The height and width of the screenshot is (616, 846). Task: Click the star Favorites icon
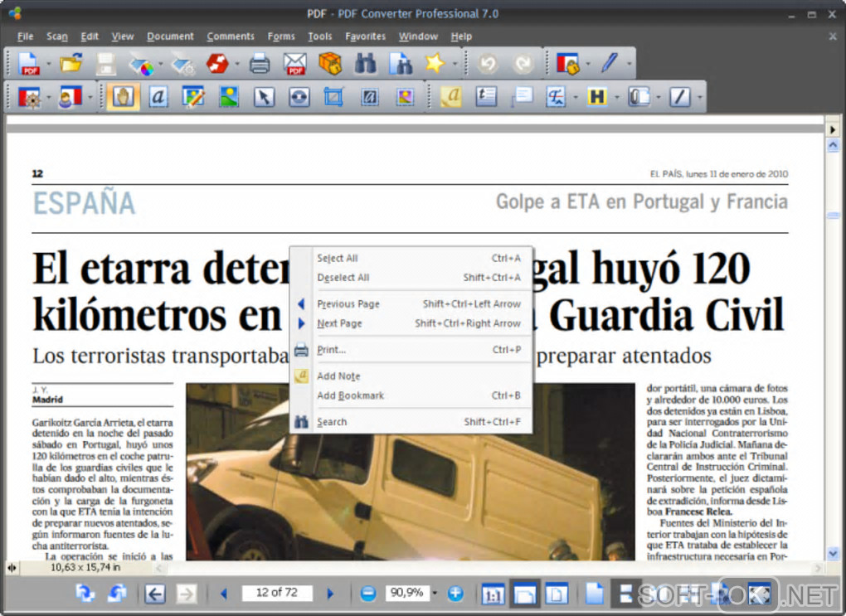(435, 63)
